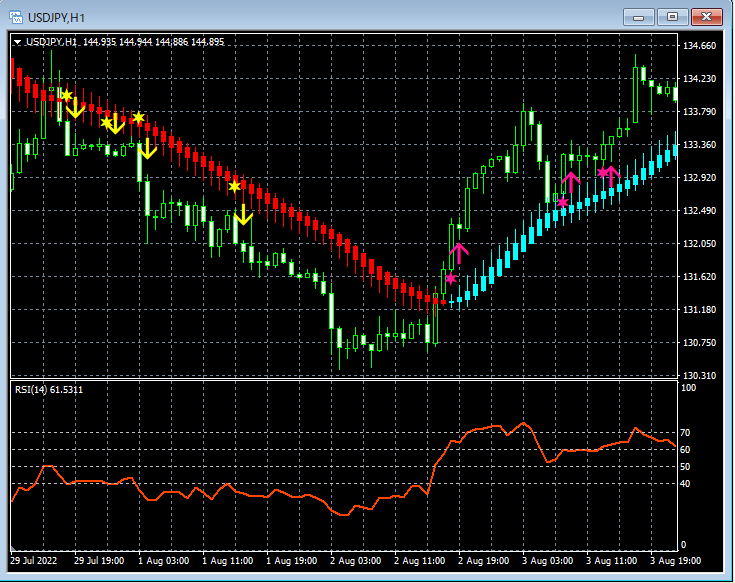The width and height of the screenshot is (735, 583).
Task: Click the 132.920 price scale label
Action: [x=699, y=178]
